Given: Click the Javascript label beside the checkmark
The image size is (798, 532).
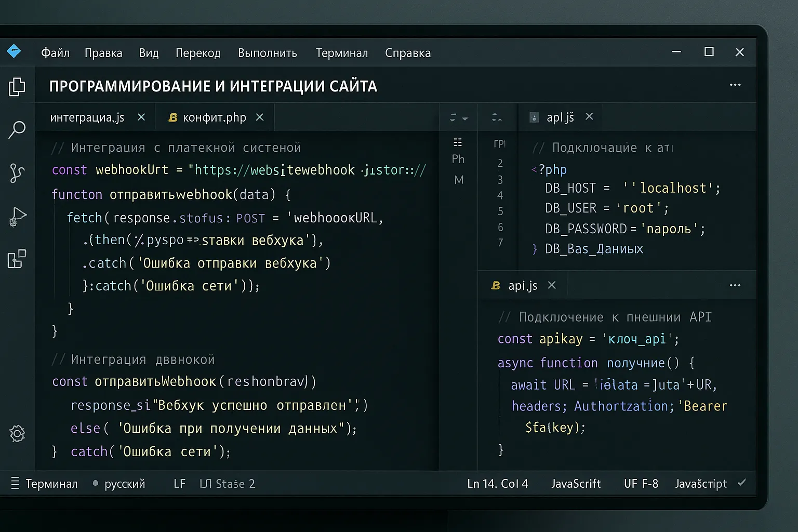Looking at the screenshot, I should [x=701, y=484].
